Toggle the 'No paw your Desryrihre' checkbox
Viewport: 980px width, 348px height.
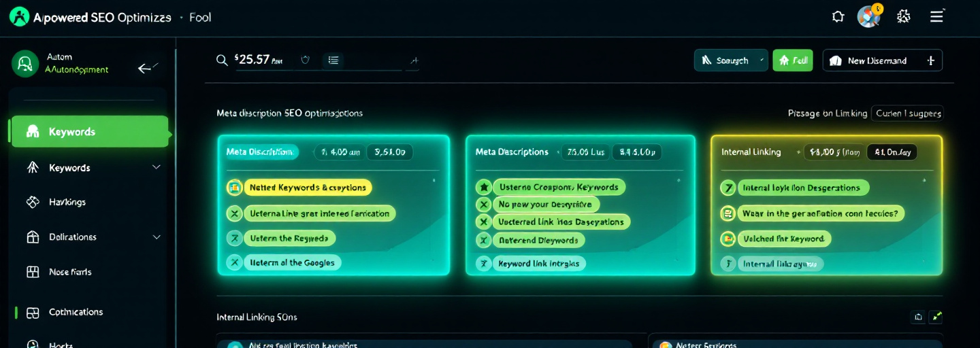(484, 204)
